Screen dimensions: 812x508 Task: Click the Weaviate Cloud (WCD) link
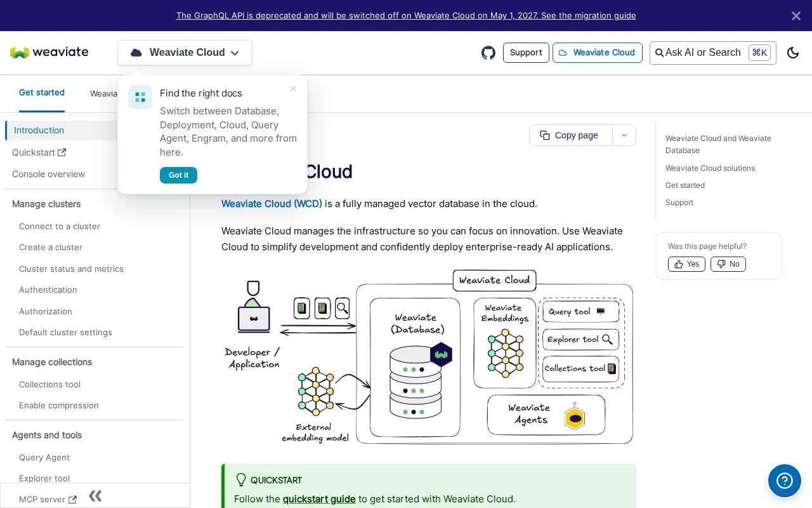click(272, 204)
